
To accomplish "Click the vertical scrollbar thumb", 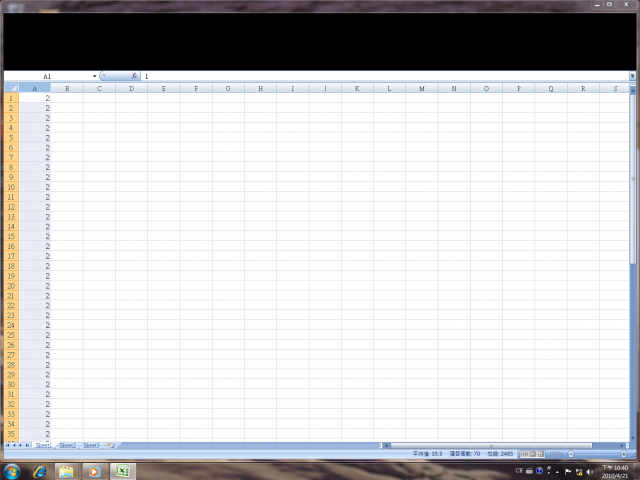I will coord(633,178).
